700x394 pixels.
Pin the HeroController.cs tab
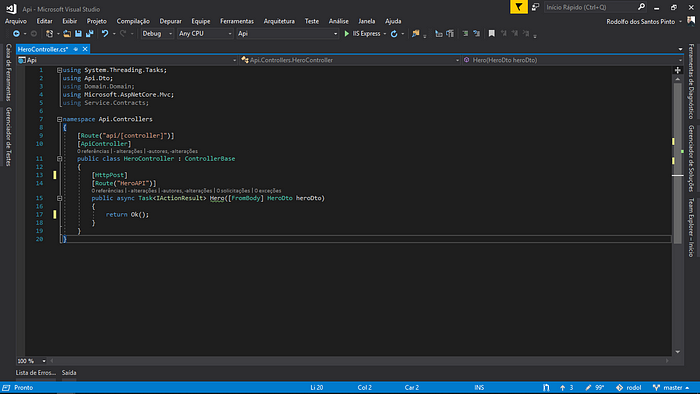(76, 49)
